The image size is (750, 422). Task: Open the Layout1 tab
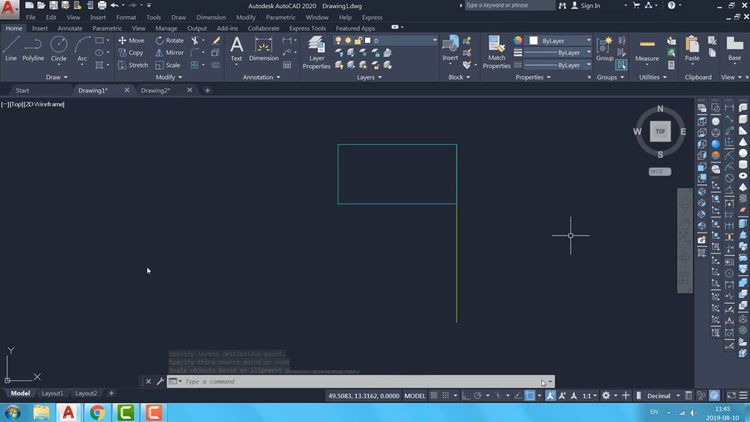point(52,394)
